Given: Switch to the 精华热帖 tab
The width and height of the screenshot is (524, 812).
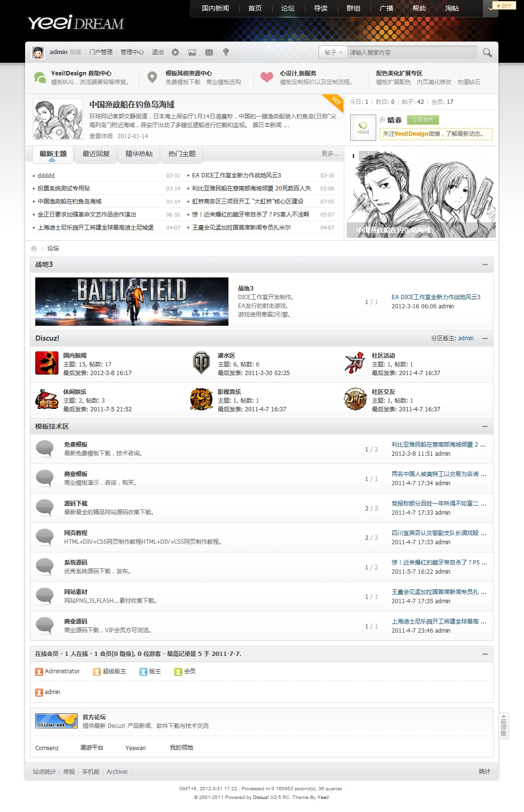Looking at the screenshot, I should click(x=139, y=154).
